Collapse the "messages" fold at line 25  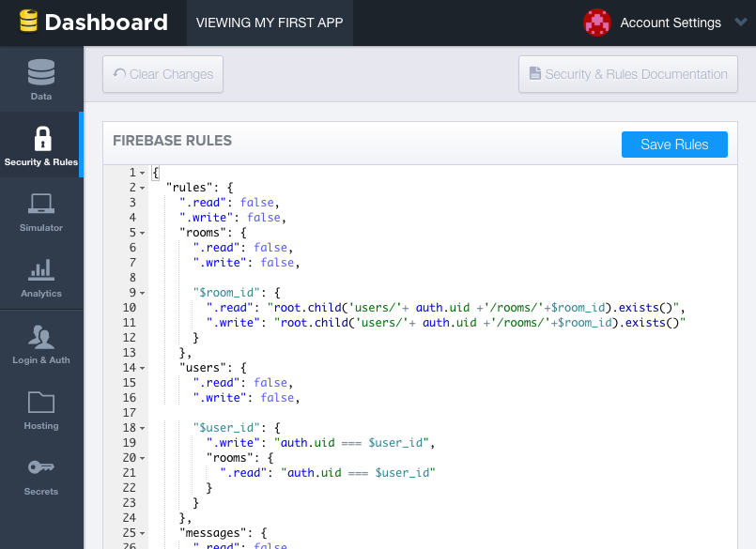[x=142, y=533]
